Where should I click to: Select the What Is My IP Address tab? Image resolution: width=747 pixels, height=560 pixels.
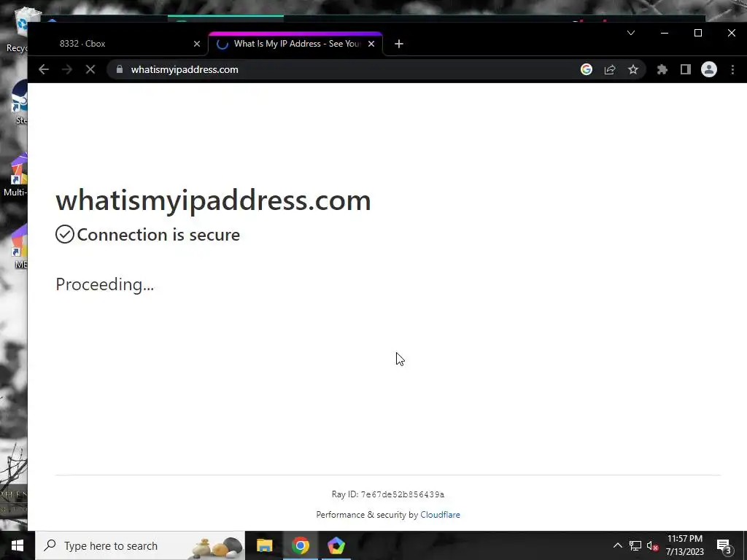click(x=295, y=44)
